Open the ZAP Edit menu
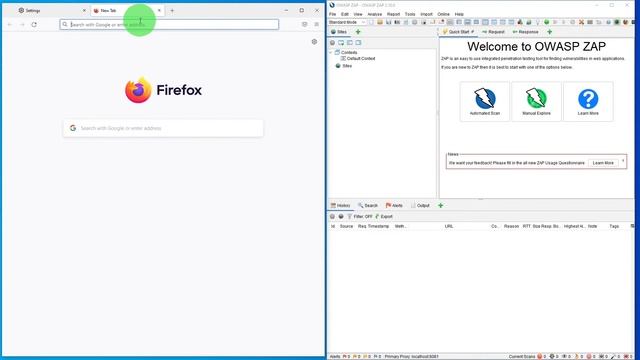 click(x=345, y=14)
